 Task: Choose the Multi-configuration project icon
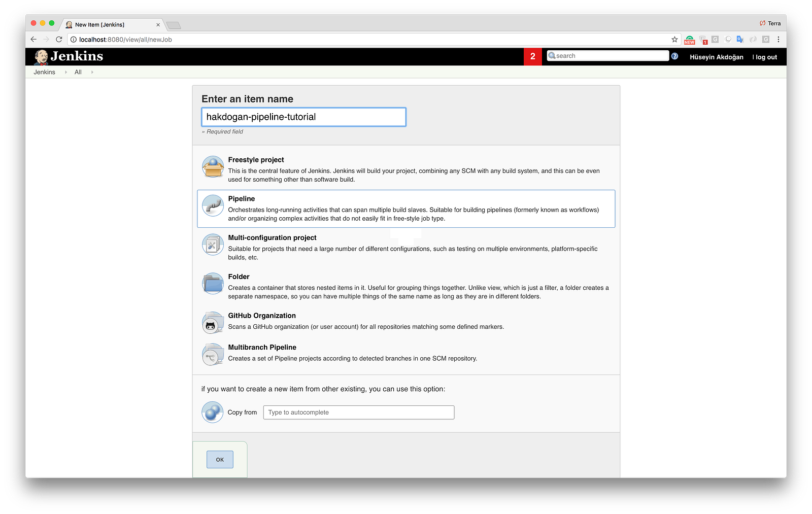(213, 245)
